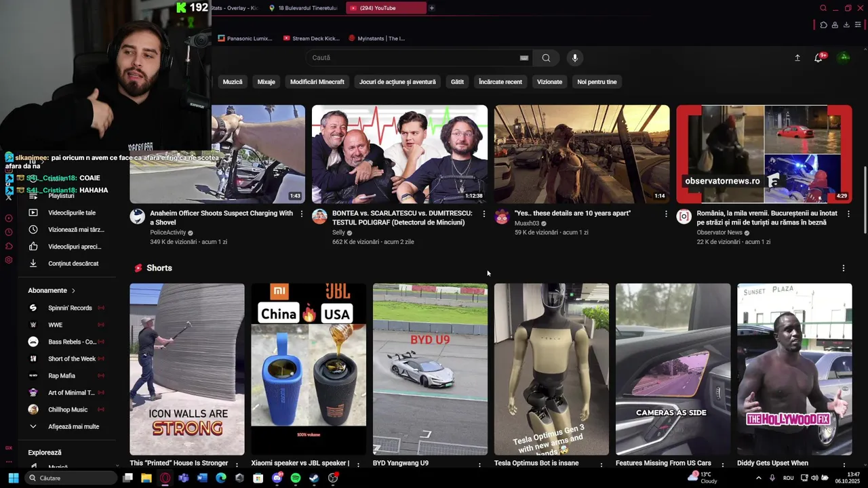Open the Shorts shelf three-dot menu
This screenshot has height=488, width=868.
(844, 268)
